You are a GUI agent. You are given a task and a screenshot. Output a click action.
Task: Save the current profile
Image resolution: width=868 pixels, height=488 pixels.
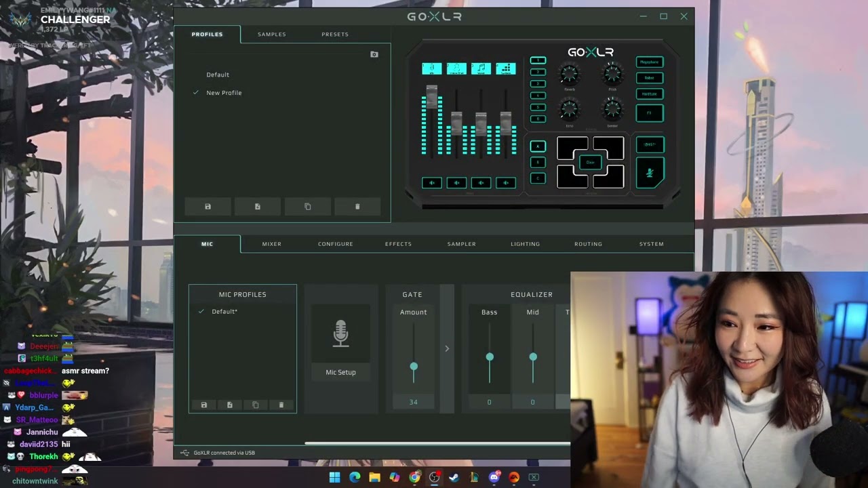(x=208, y=207)
